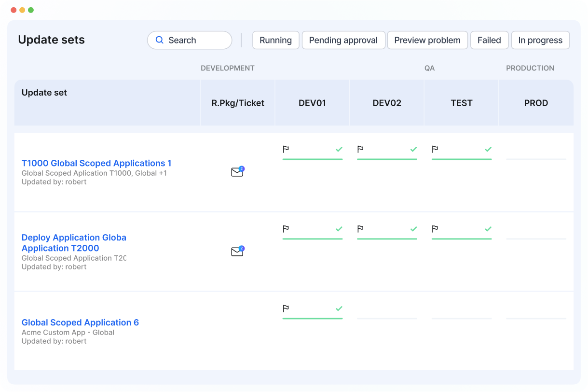Toggle the Running filter
Viewport: 588px width, 392px height.
tap(275, 41)
